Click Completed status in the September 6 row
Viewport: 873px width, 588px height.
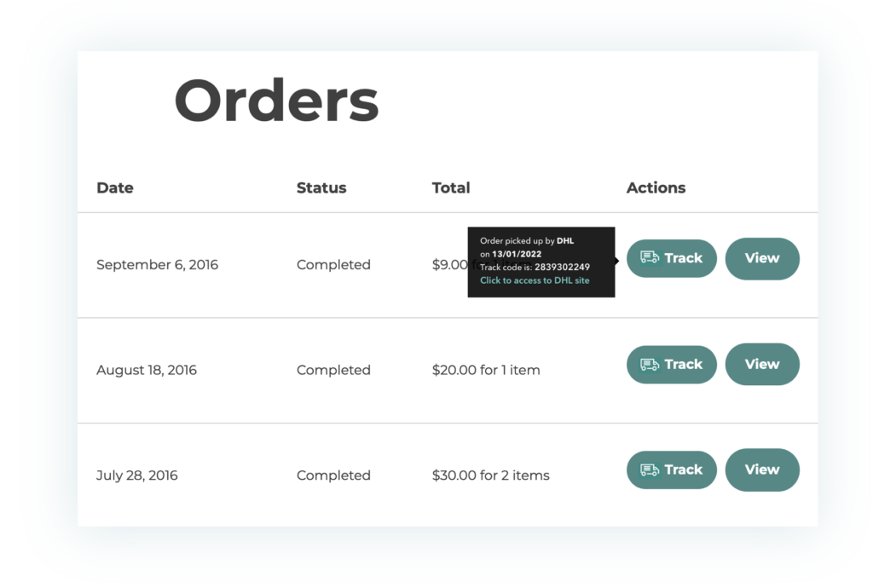(x=333, y=265)
